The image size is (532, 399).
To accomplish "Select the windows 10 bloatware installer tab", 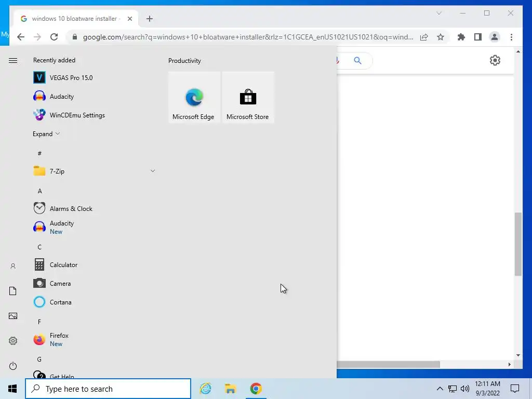I will 76,19.
